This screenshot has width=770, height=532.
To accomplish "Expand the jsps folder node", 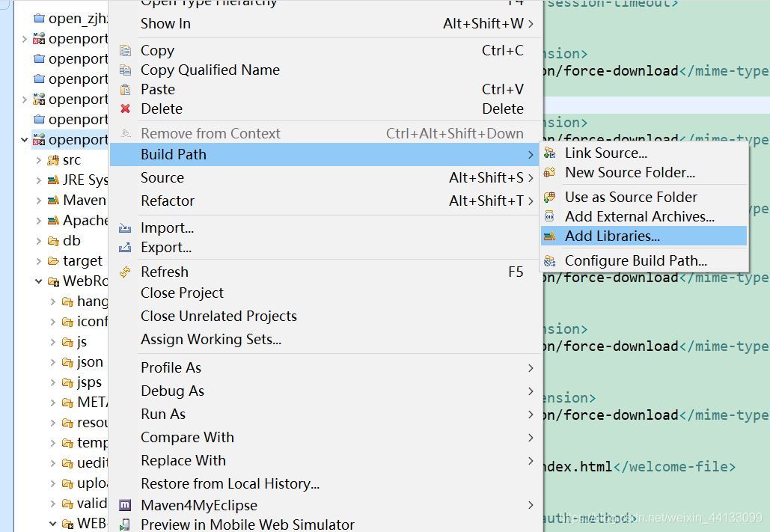I will click(x=52, y=382).
